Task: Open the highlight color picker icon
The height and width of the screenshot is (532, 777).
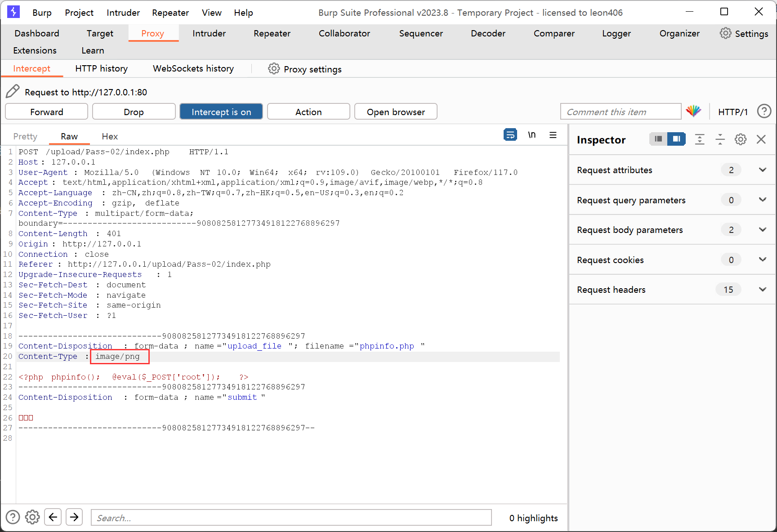Action: point(693,111)
